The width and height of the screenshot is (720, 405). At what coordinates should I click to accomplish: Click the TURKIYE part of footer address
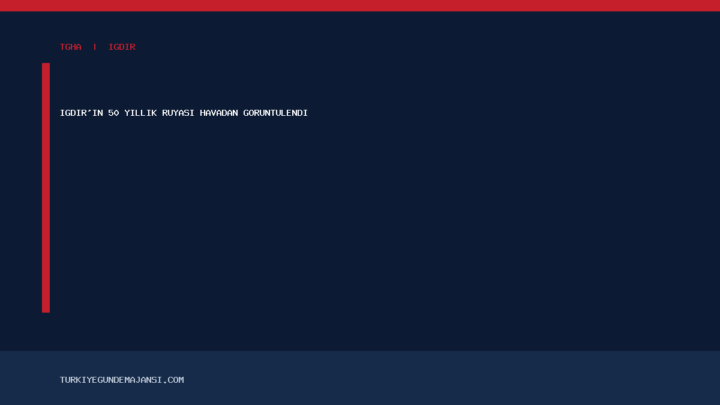[79, 380]
